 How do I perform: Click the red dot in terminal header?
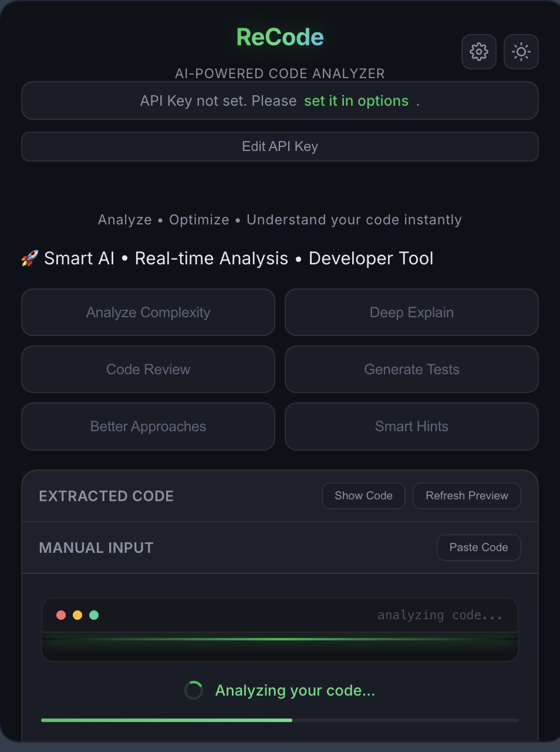[61, 615]
